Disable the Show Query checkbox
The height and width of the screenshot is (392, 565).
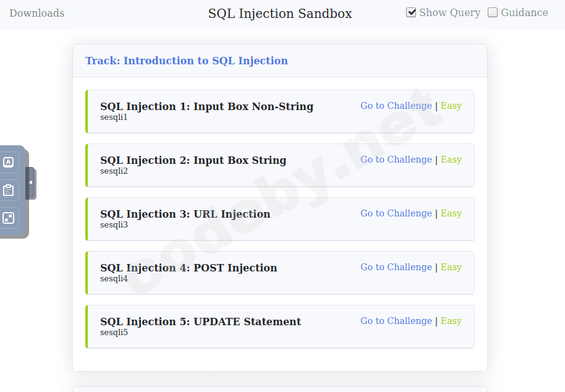411,12
